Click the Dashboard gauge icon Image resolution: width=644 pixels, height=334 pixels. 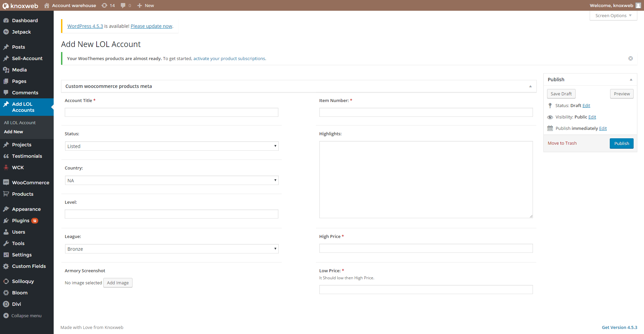click(x=6, y=20)
